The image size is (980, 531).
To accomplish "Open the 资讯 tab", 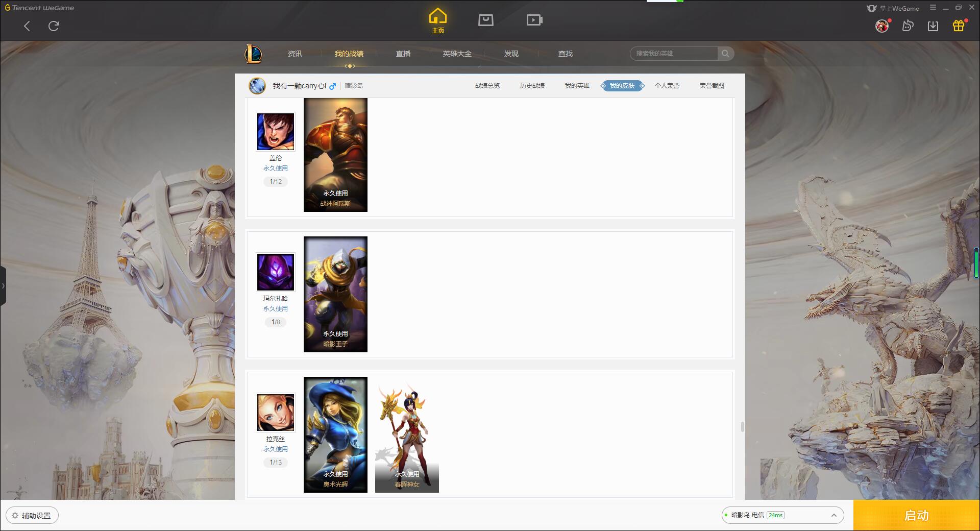I will coord(295,54).
